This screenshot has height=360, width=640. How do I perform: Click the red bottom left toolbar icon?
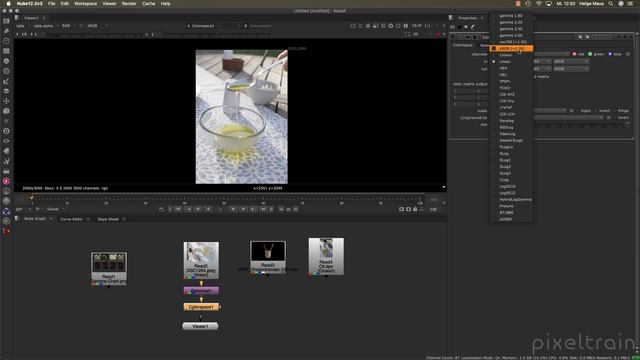pyautogui.click(x=6, y=231)
